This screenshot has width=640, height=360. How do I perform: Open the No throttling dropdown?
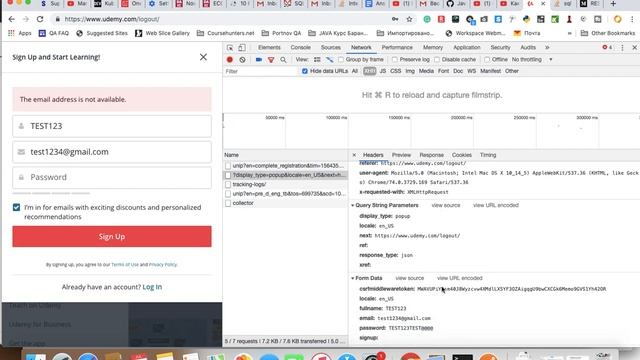click(x=532, y=60)
